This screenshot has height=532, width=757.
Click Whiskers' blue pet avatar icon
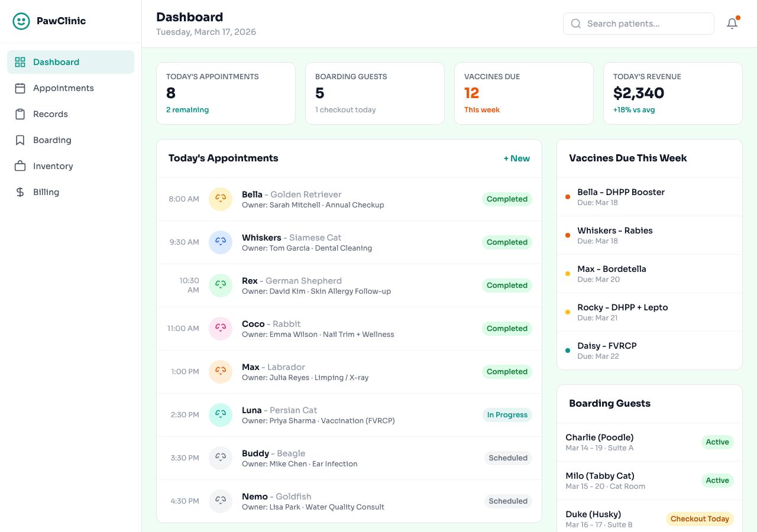(x=221, y=242)
